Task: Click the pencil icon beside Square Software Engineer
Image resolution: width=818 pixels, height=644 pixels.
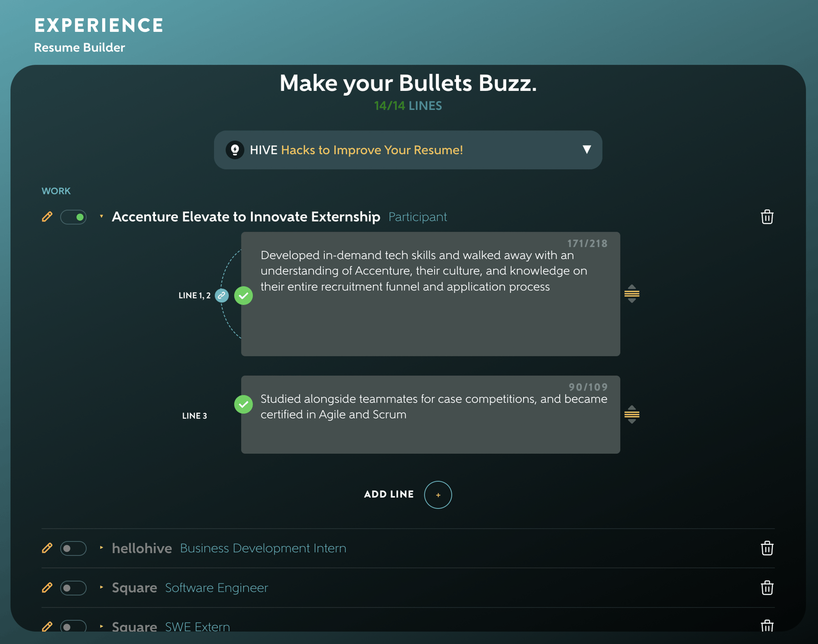Action: pyautogui.click(x=47, y=588)
